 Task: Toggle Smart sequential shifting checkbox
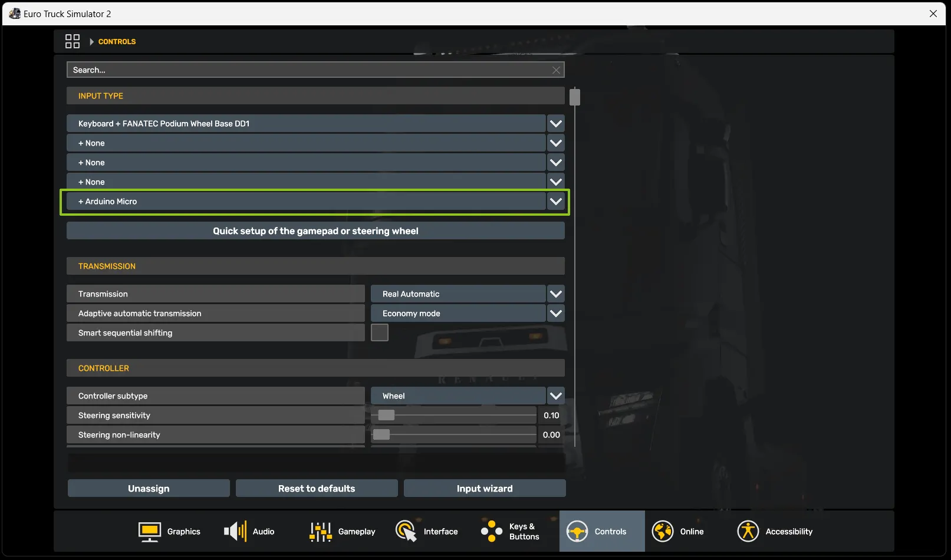point(380,332)
